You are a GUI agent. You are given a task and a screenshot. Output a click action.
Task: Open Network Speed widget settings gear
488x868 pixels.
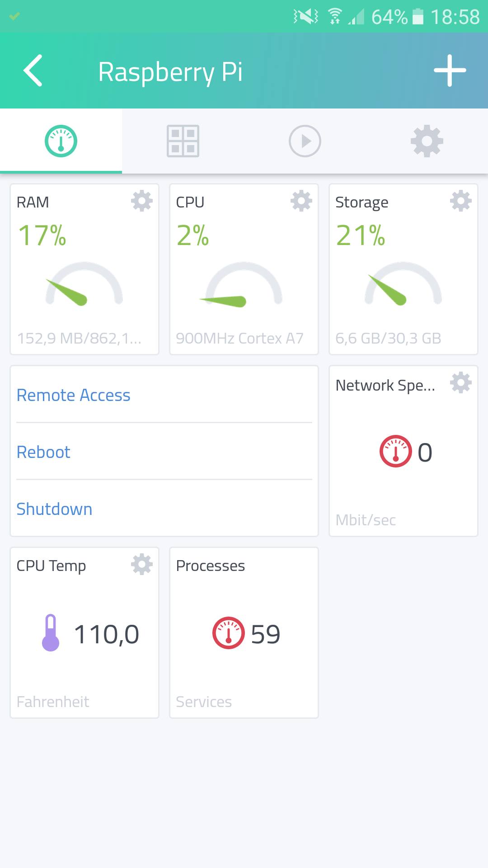coord(461,383)
